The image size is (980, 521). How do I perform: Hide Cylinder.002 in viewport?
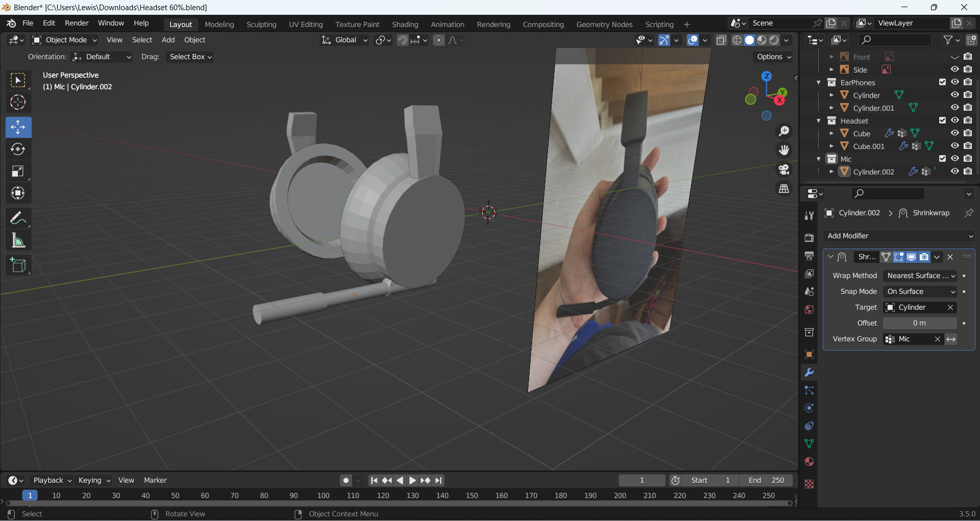point(954,171)
